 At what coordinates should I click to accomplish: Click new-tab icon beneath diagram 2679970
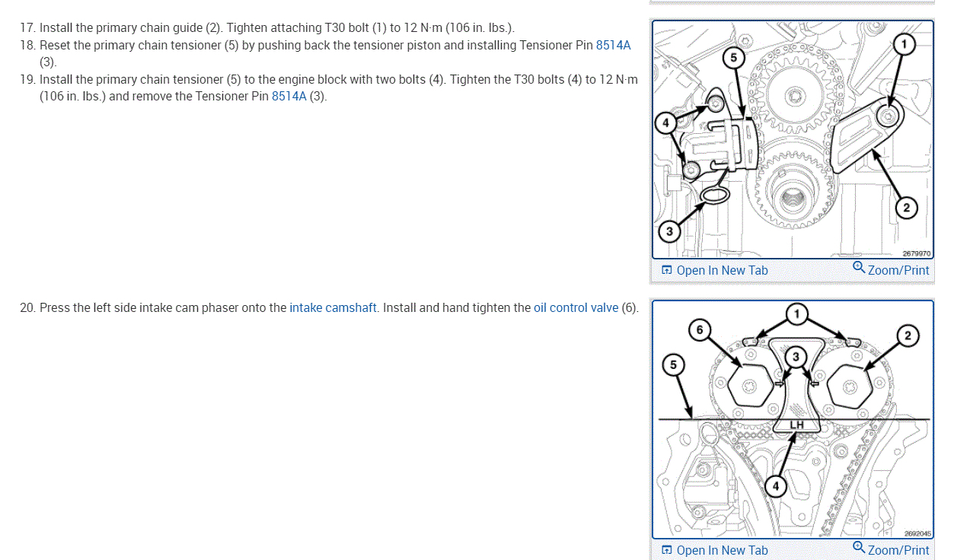click(666, 270)
